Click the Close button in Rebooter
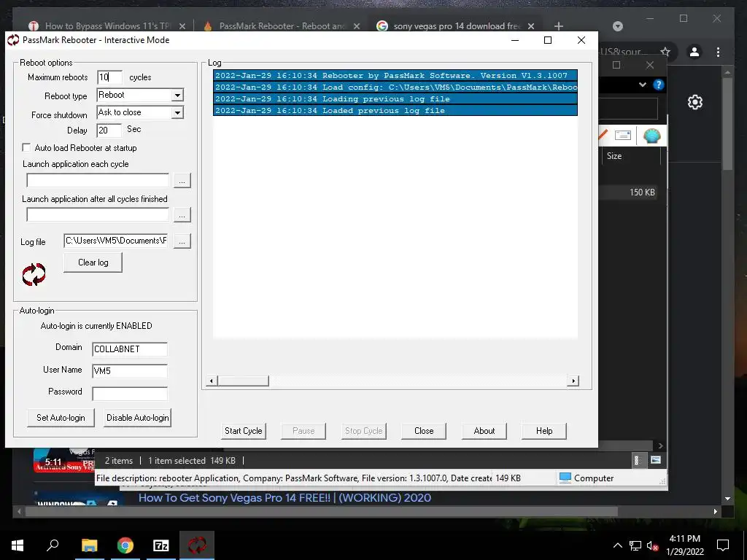This screenshot has width=747, height=560. (424, 431)
